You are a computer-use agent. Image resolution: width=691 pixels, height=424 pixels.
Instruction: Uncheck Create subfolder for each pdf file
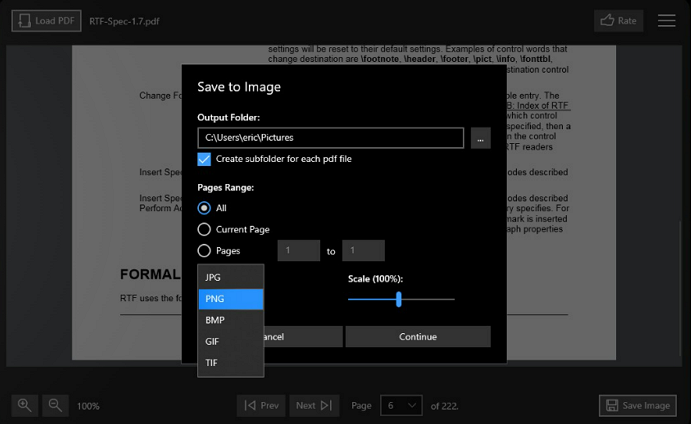coord(204,159)
